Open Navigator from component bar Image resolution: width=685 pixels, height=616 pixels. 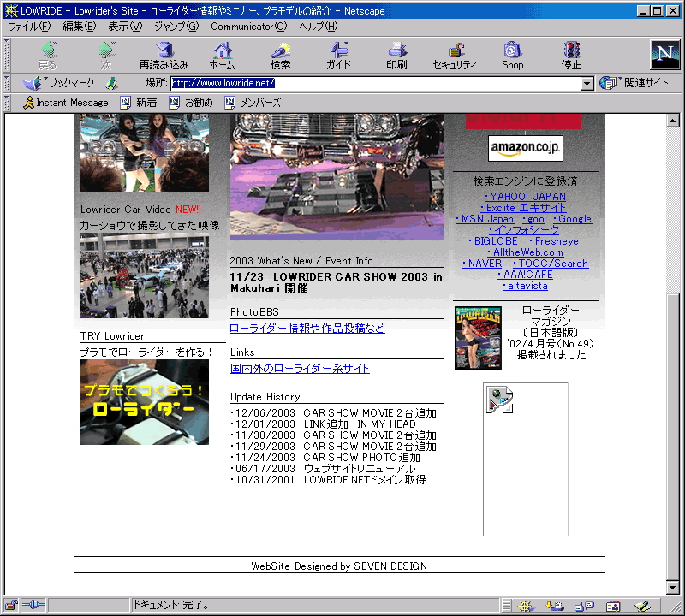pos(526,606)
